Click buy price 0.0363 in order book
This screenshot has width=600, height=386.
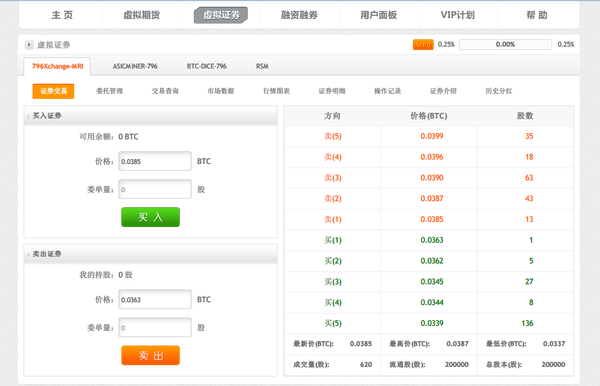pos(432,240)
